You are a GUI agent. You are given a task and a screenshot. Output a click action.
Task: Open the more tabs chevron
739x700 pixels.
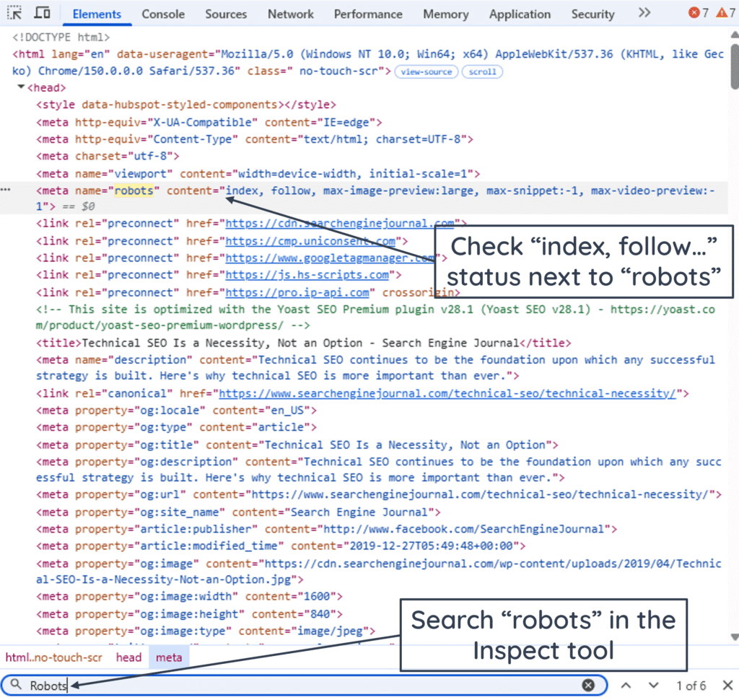point(644,13)
